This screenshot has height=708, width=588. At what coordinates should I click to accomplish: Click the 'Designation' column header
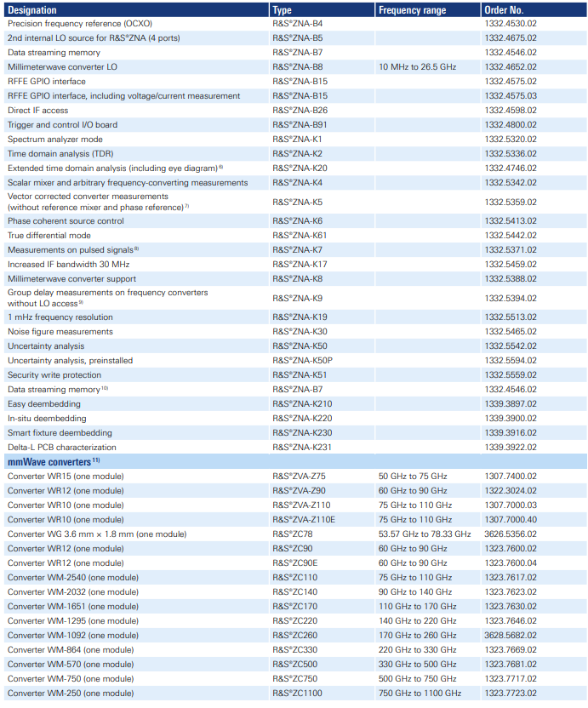click(x=32, y=10)
